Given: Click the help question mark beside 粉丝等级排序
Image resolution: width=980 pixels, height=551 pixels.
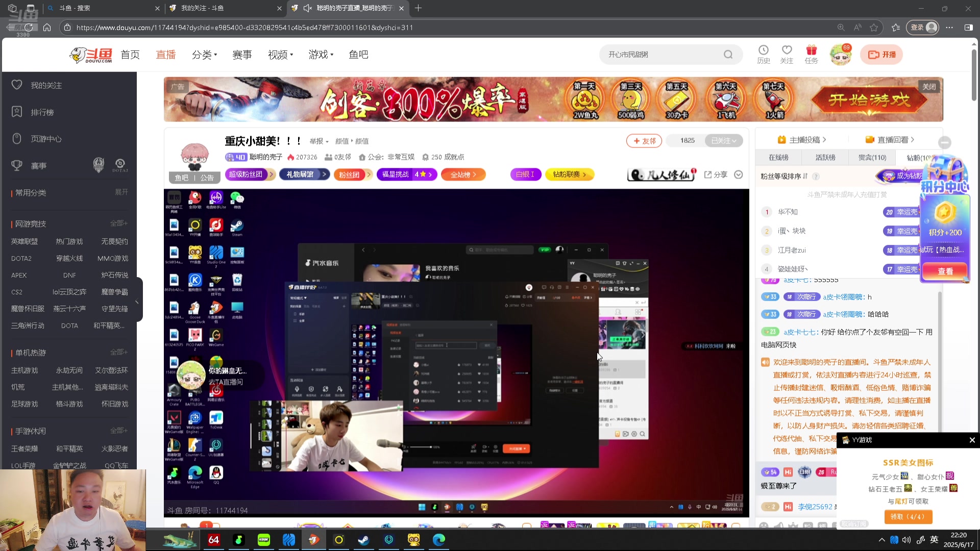Looking at the screenshot, I should click(816, 177).
